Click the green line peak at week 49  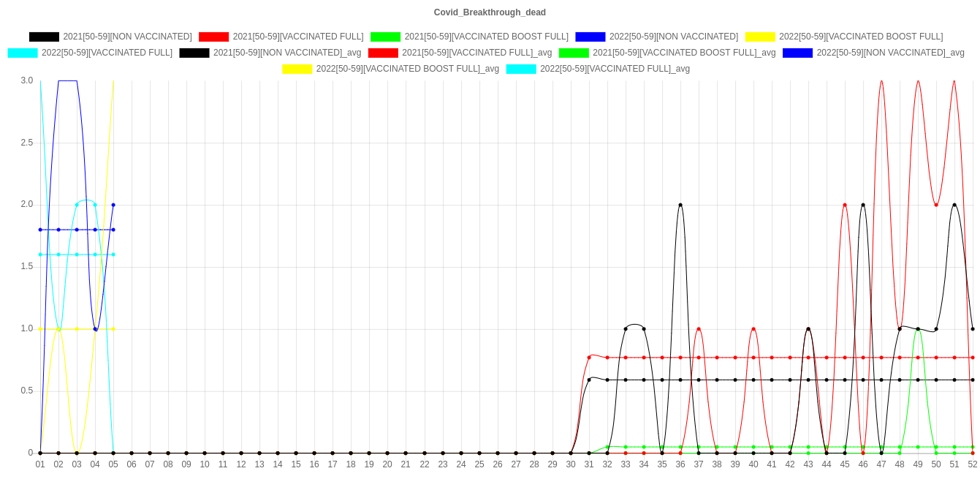pyautogui.click(x=918, y=329)
